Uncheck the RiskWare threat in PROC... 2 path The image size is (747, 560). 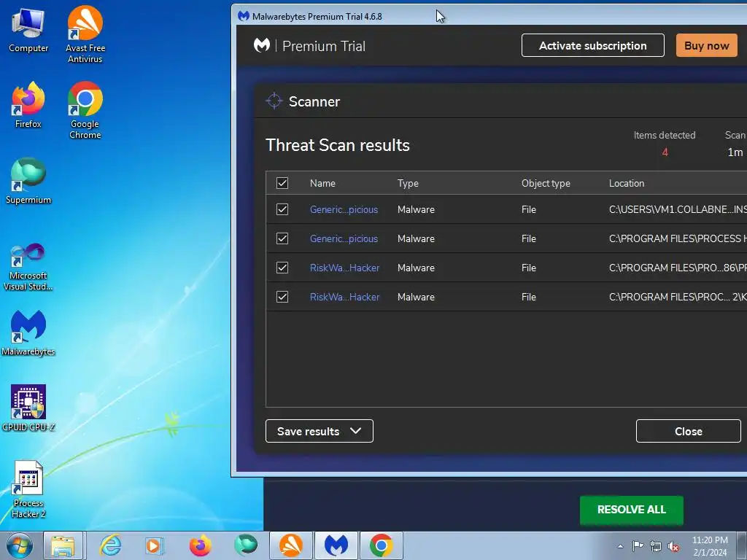click(x=282, y=297)
